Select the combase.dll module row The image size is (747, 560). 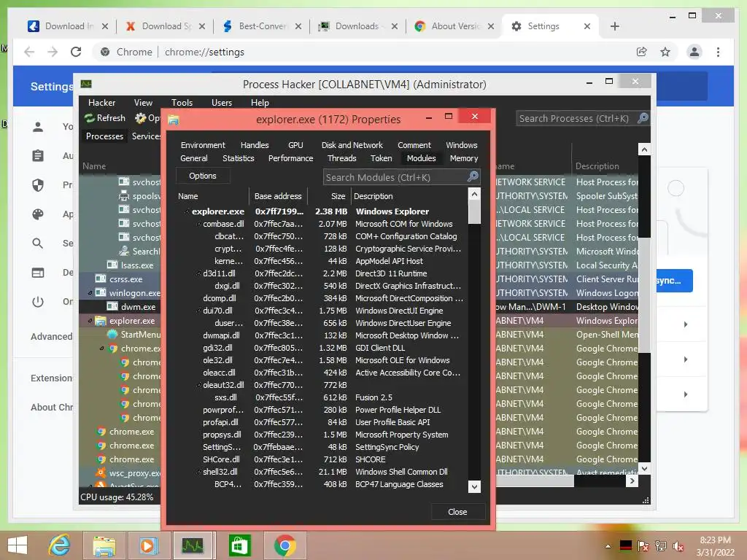[323, 224]
